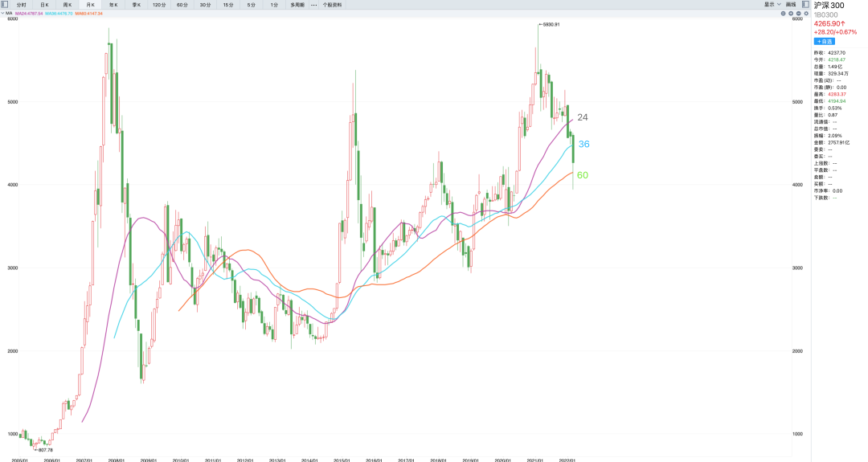Add stock with +自选 button

[x=825, y=41]
